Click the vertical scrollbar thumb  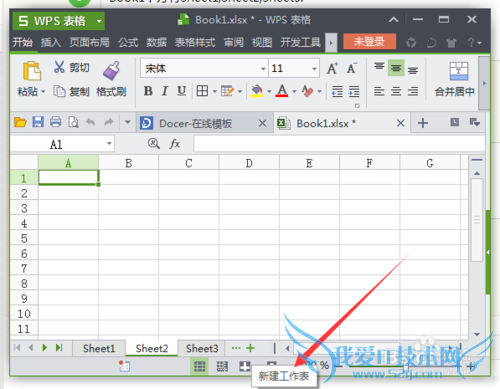tap(477, 220)
